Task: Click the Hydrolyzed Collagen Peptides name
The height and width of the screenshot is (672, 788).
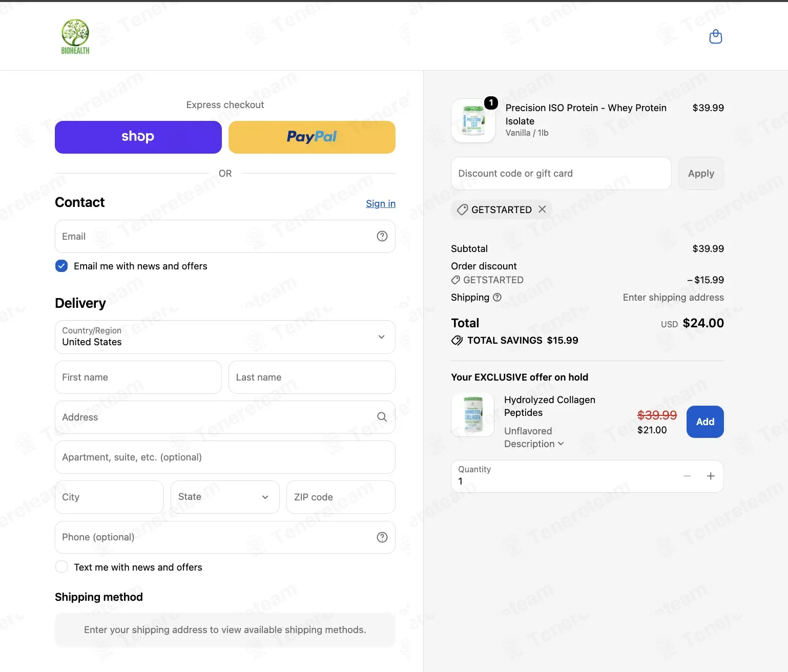Action: click(x=550, y=406)
